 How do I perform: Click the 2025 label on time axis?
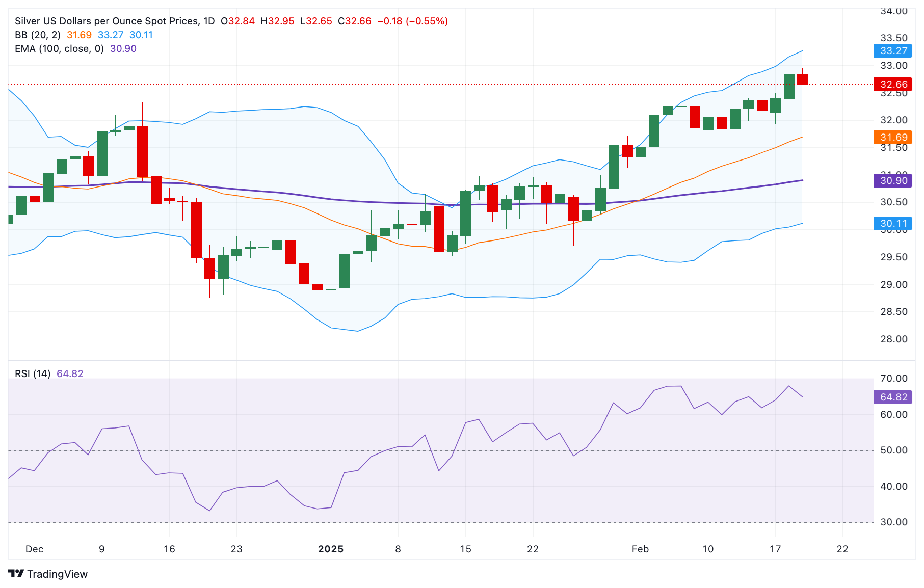[331, 549]
